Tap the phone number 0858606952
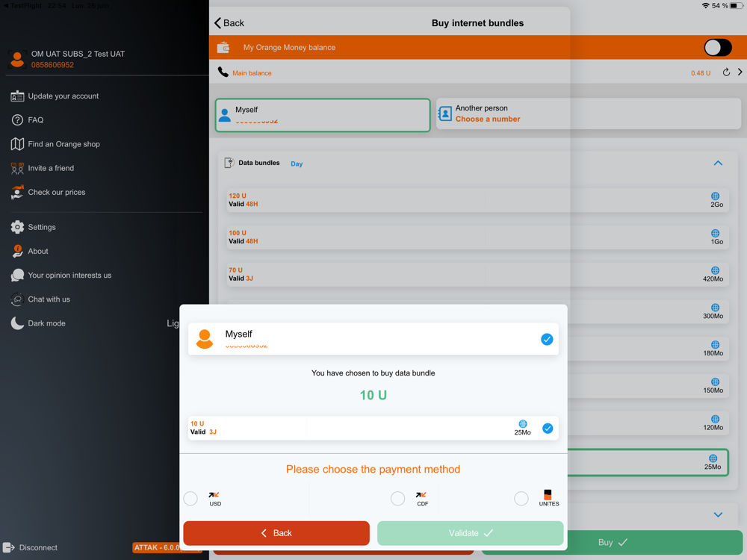Screen dimensions: 747x560 coord(52,65)
